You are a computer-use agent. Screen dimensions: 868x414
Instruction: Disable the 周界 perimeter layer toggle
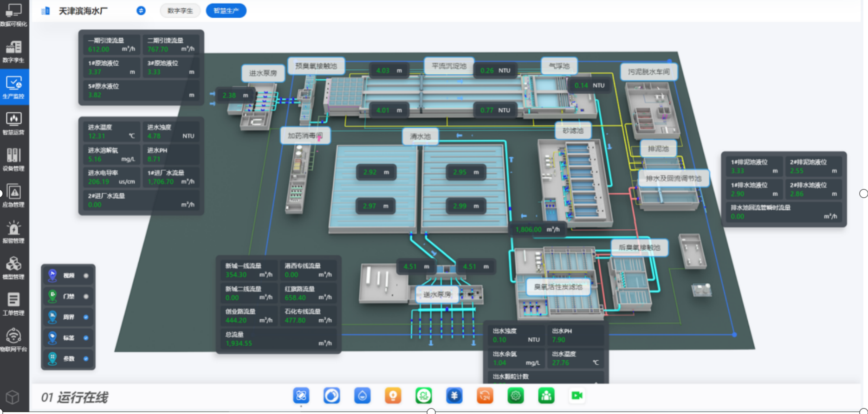(86, 317)
